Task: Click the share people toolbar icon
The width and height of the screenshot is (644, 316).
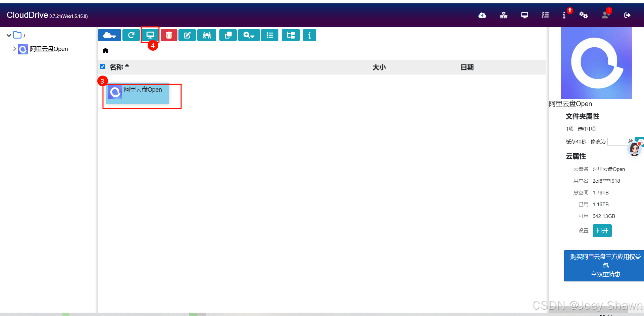Action: [x=207, y=35]
